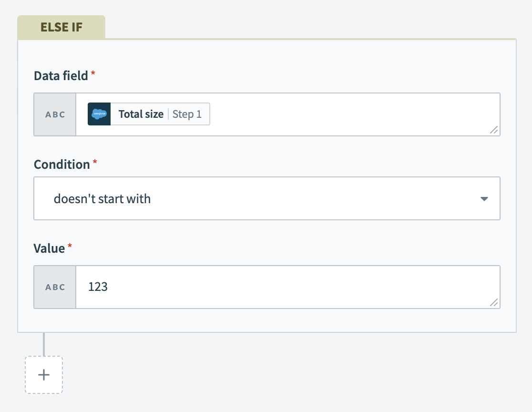Image resolution: width=532 pixels, height=412 pixels.
Task: Click the resize handle of the Data field box
Action: point(494,130)
